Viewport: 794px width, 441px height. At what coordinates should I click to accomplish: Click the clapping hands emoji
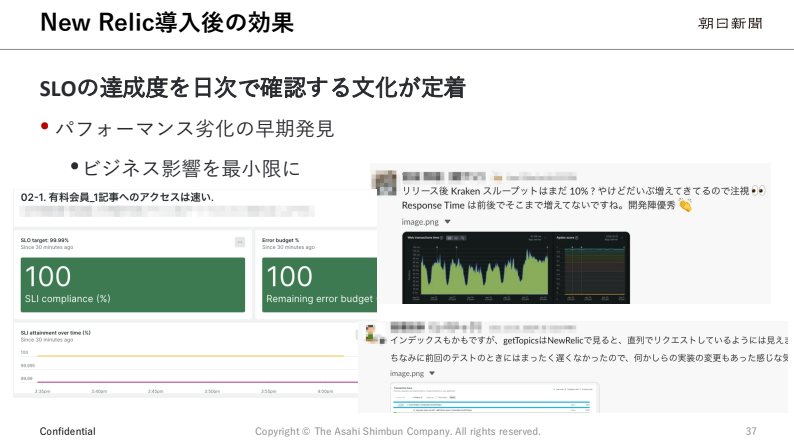[685, 205]
